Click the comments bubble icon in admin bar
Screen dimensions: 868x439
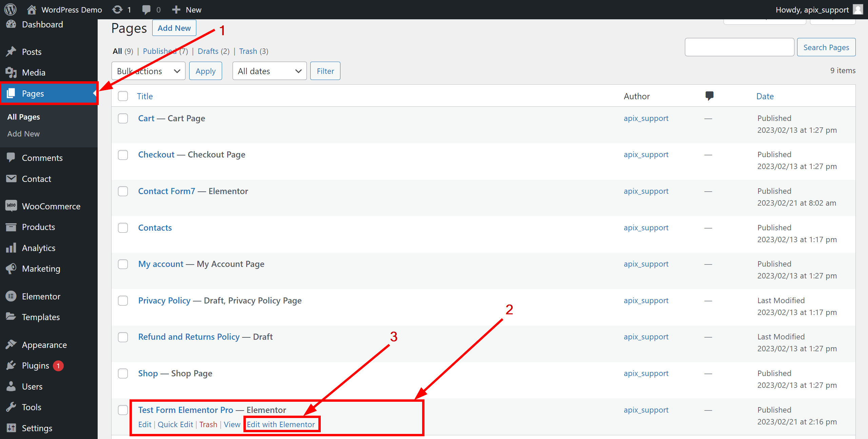(x=146, y=9)
